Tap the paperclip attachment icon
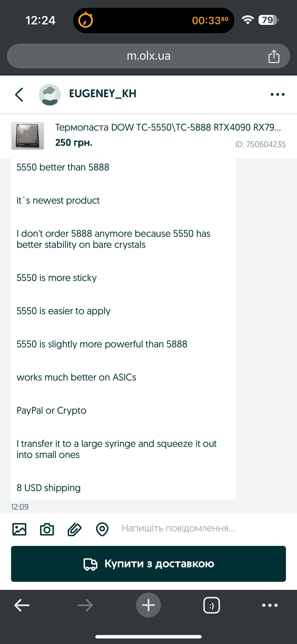The image size is (297, 644). pyautogui.click(x=75, y=529)
